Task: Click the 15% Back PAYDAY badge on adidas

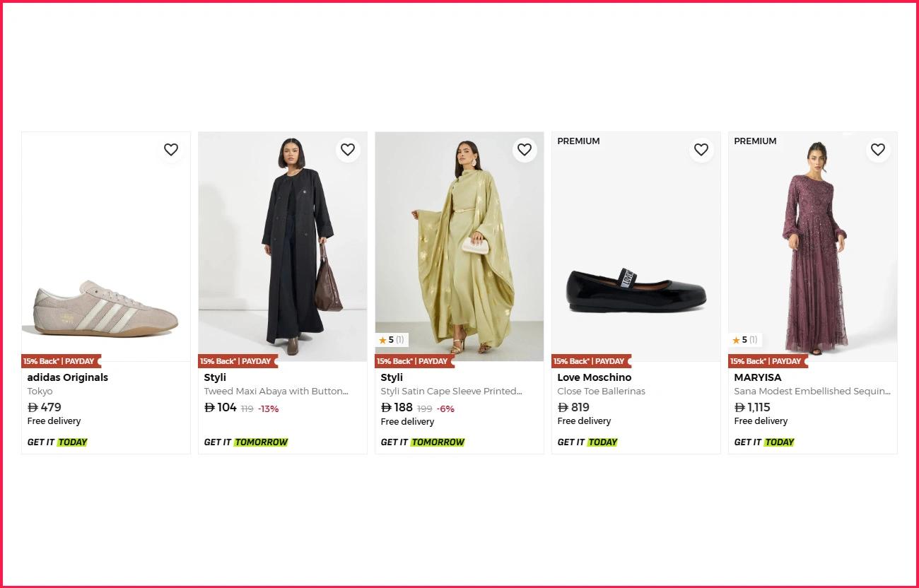Action: pos(60,361)
